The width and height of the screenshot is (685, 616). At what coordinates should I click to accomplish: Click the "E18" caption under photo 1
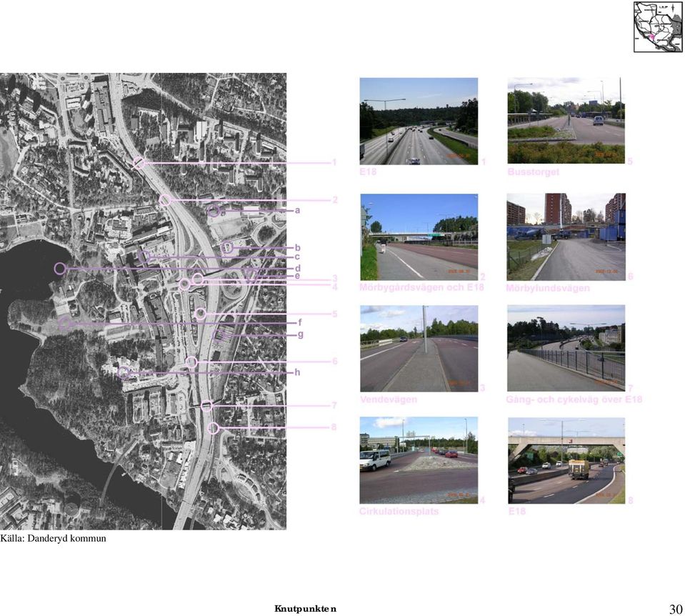(x=368, y=172)
